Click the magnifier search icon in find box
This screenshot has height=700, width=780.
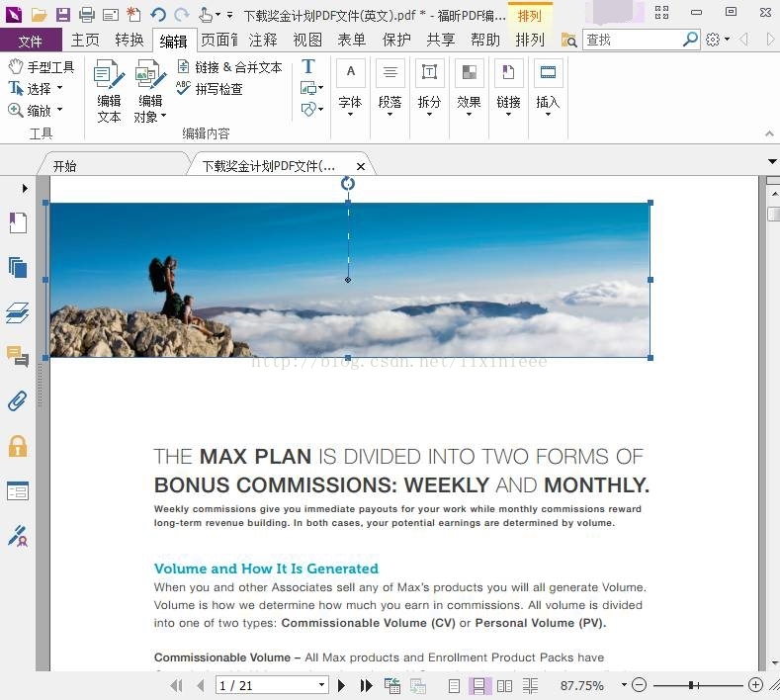[x=690, y=39]
